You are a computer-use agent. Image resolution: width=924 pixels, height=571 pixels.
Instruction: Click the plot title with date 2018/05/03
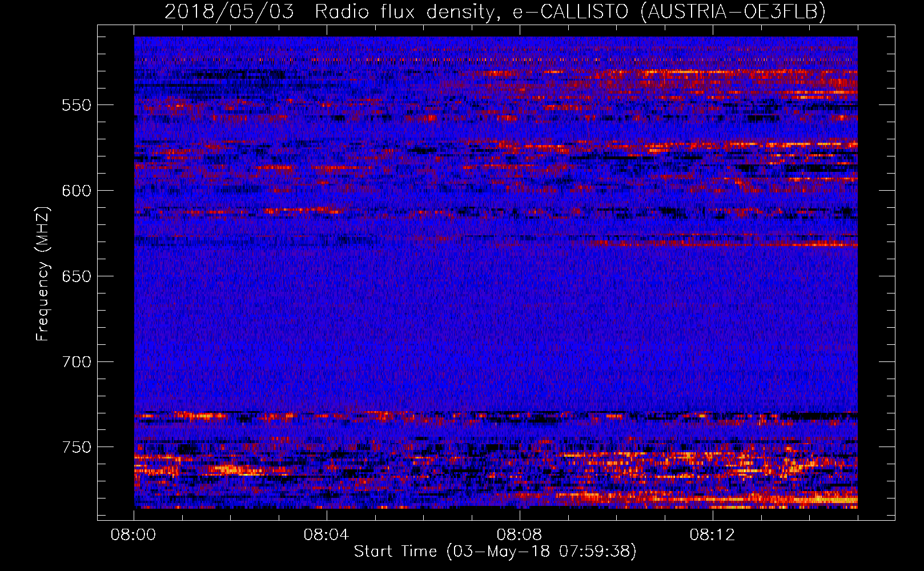pos(495,11)
